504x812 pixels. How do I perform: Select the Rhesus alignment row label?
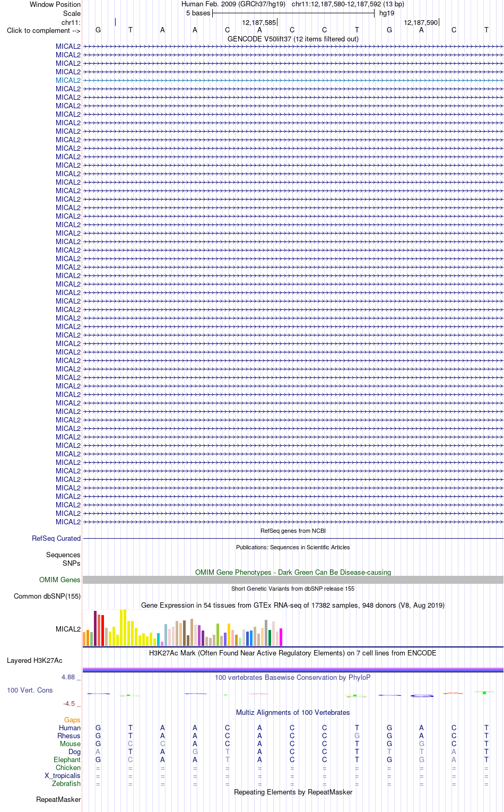pyautogui.click(x=69, y=736)
